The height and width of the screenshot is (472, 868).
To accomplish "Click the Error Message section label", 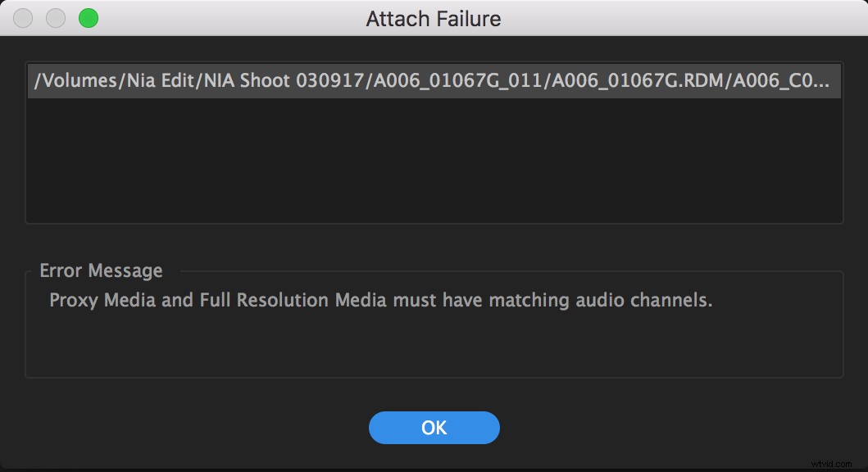I will coord(101,270).
